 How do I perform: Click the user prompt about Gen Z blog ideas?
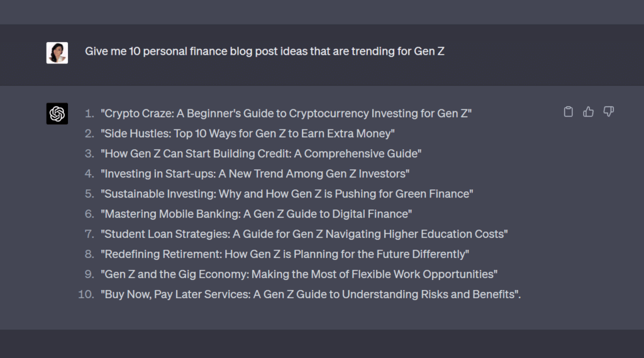[x=265, y=52]
